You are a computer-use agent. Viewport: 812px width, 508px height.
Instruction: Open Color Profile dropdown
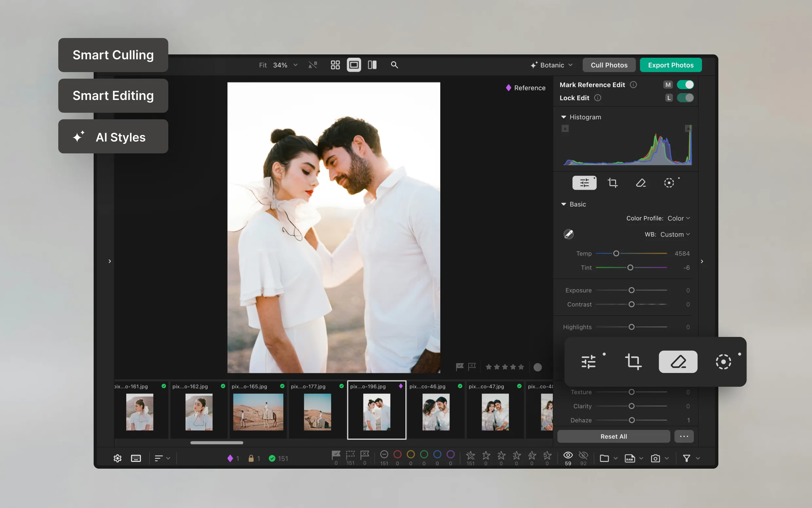point(678,218)
